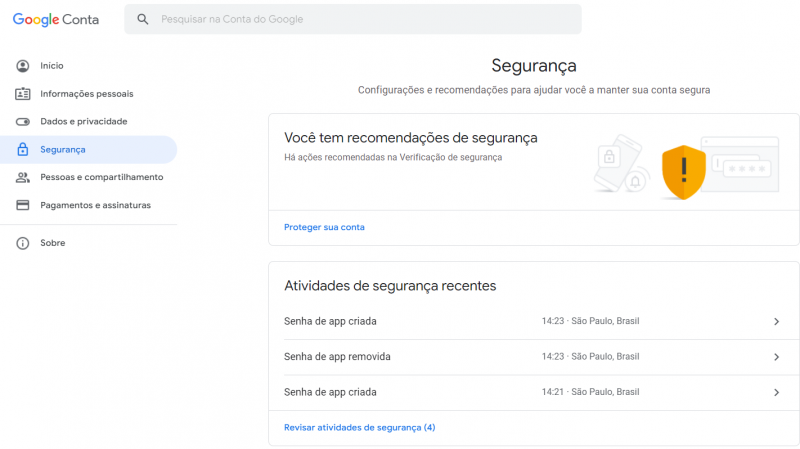This screenshot has height=449, width=800.
Task: Focus the Pesquisar na Conta do Google field
Action: 353,19
